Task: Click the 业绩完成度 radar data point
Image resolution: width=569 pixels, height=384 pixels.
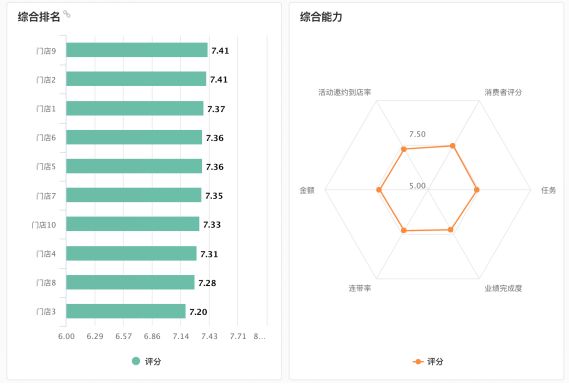Action: pos(450,229)
